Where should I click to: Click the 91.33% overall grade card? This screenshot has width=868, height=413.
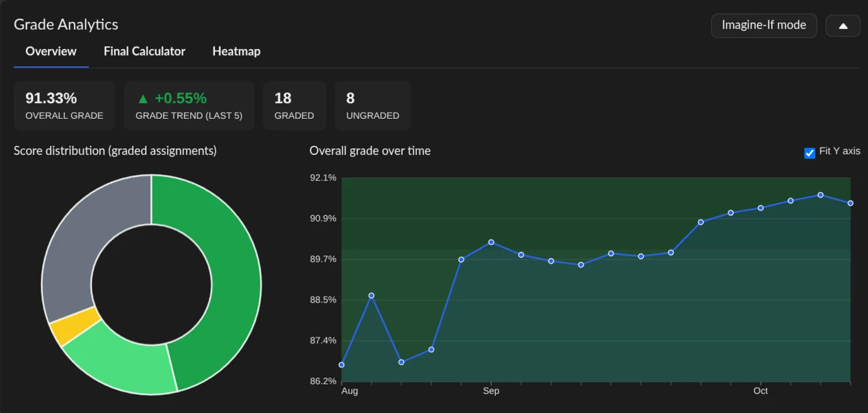click(64, 106)
